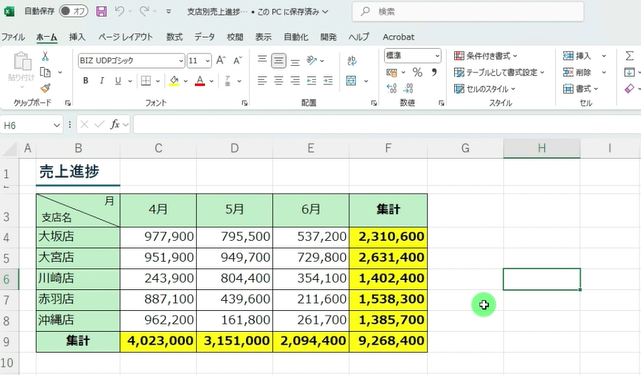Switch to the Acrobat tab

point(398,37)
